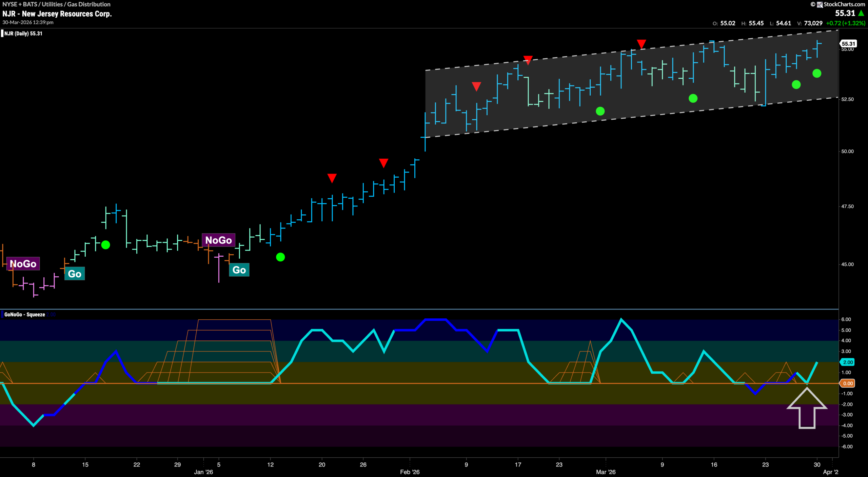Viewport: 868px width, 477px height.
Task: Click the red triangle marker in early March
Action: point(641,44)
